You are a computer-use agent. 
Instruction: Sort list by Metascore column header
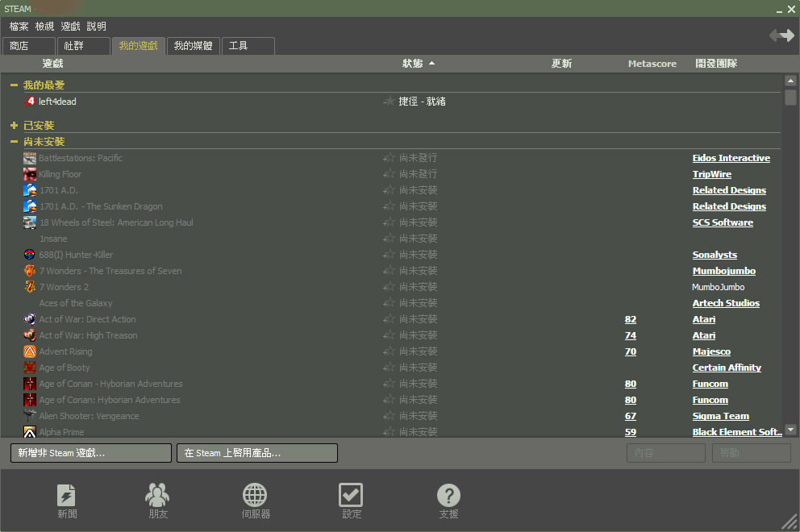coord(652,64)
